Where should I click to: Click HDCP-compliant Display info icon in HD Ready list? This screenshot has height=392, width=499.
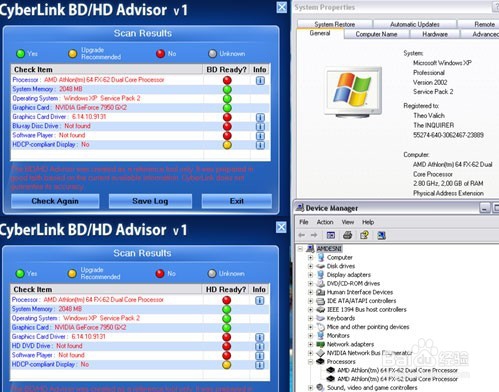coord(259,365)
